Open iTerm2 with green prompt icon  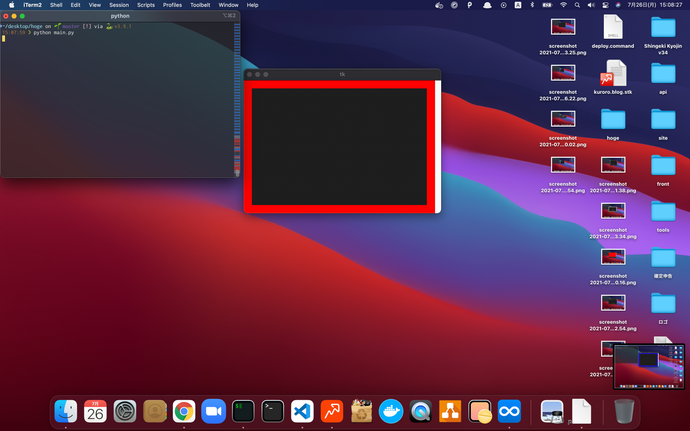[x=243, y=411]
